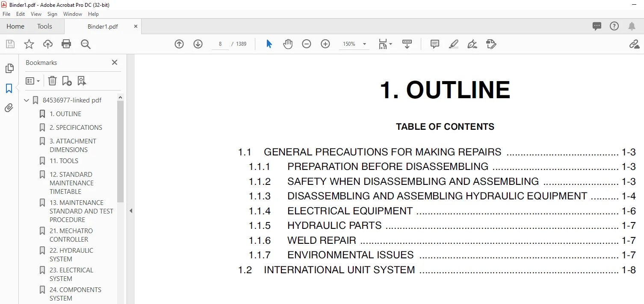This screenshot has height=304, width=644.
Task: Click the scrolling mode toolbar icon
Action: tap(407, 44)
